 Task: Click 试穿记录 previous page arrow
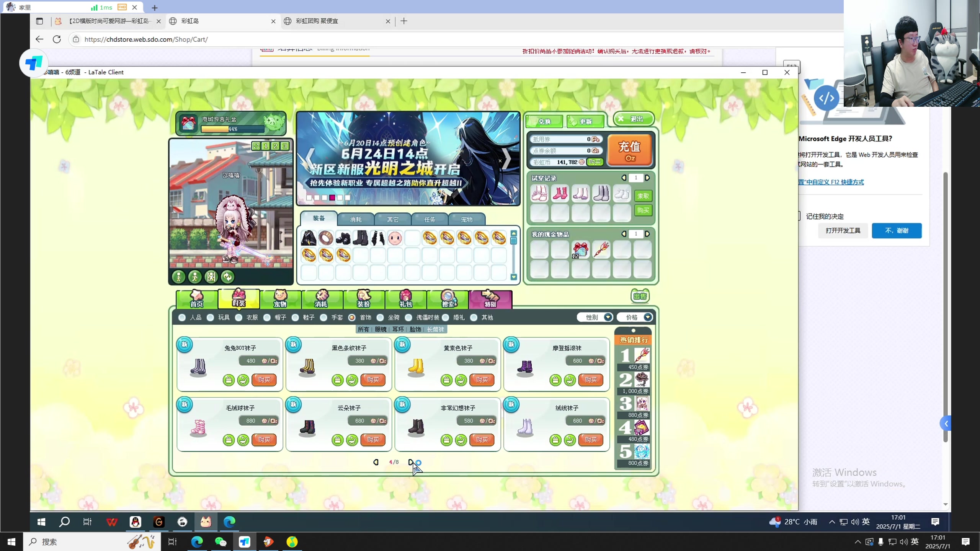click(x=624, y=178)
